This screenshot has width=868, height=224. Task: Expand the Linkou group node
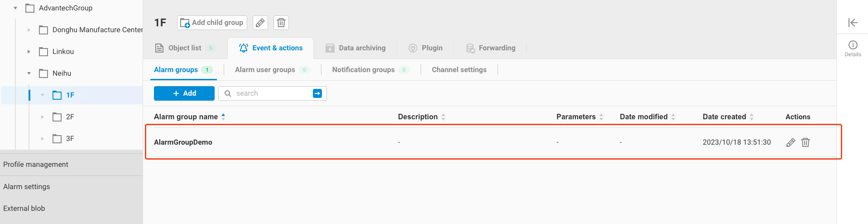pos(29,52)
